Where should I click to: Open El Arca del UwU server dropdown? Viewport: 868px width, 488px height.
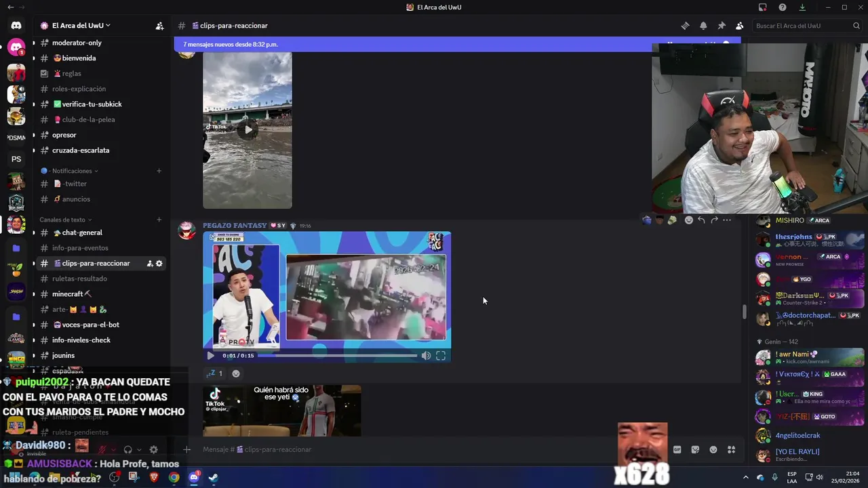pyautogui.click(x=81, y=26)
